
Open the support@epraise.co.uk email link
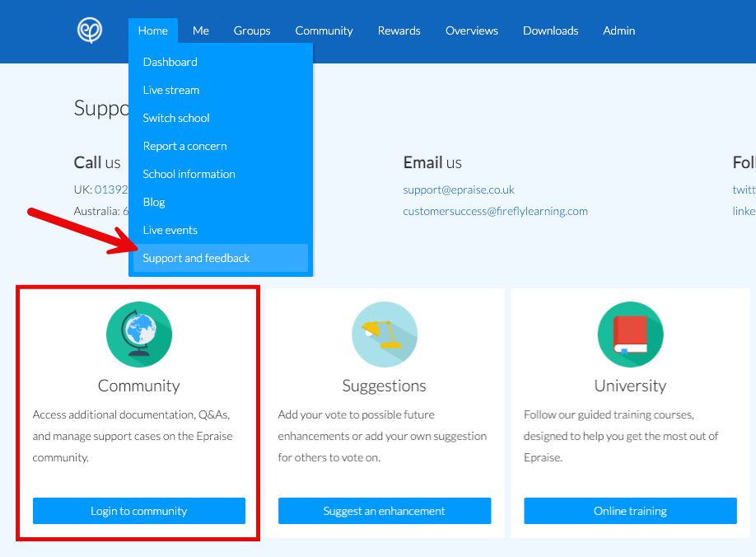[458, 190]
